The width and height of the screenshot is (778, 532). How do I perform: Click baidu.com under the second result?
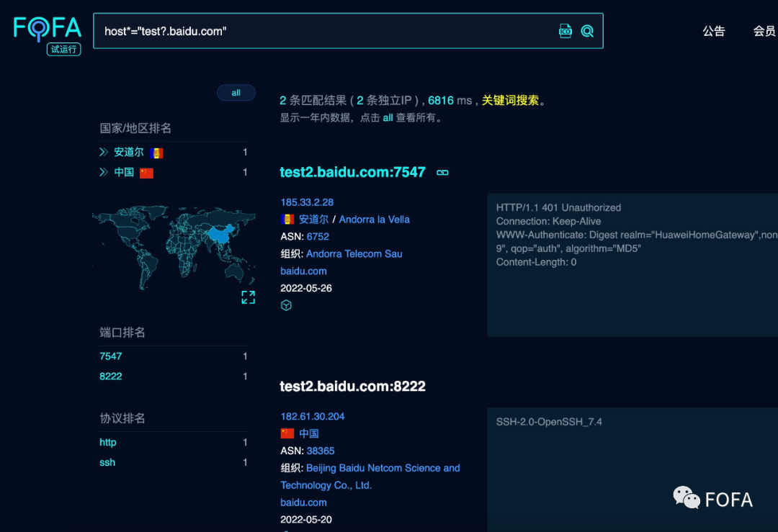point(304,502)
